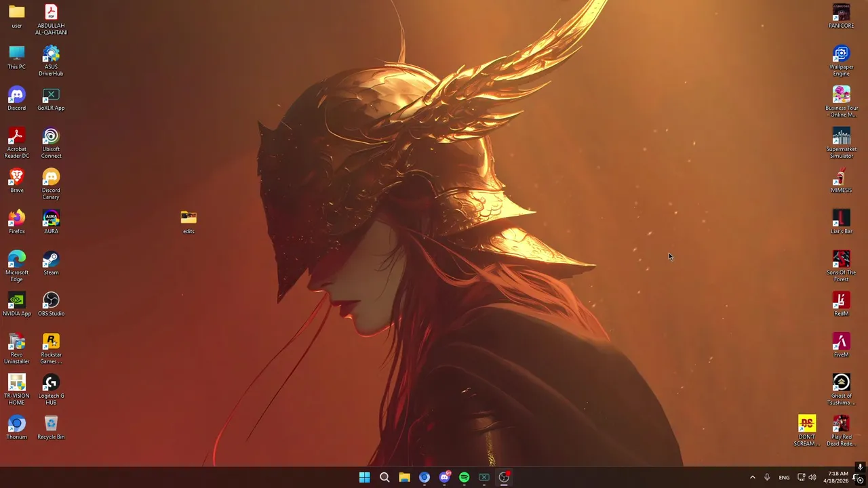Launch DON'T SCREAM game shortcut

click(807, 431)
